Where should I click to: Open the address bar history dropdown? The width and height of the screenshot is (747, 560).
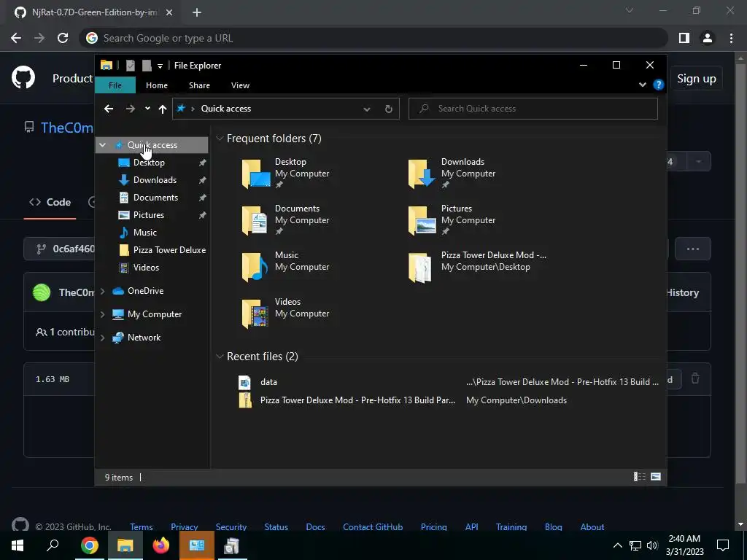pyautogui.click(x=367, y=109)
